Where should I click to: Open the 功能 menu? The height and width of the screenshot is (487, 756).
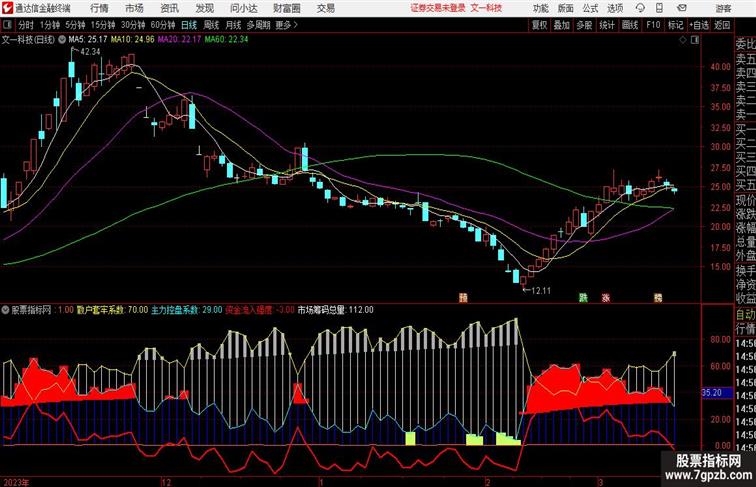click(540, 8)
